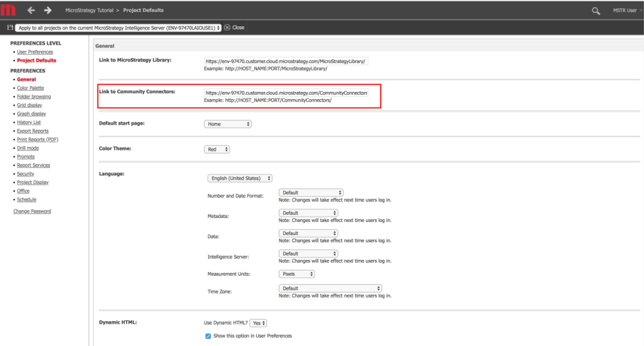This screenshot has height=346, width=644.
Task: Open Folder browsing preferences
Action: 34,97
